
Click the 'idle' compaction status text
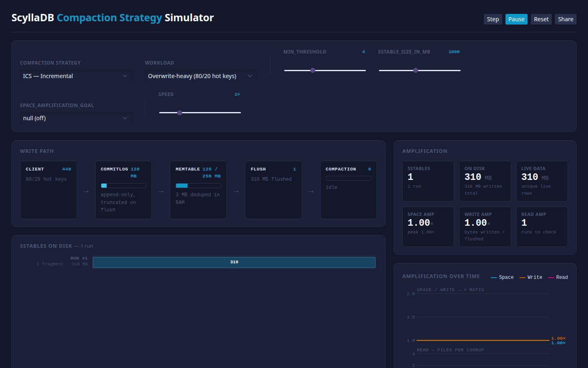click(x=332, y=187)
